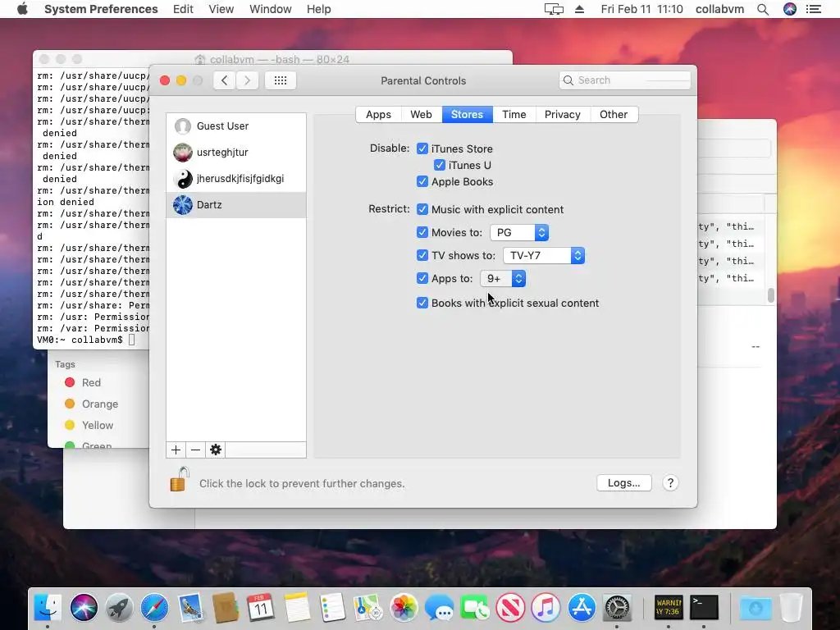The width and height of the screenshot is (840, 630).
Task: Open iTunes music icon in Dock
Action: click(546, 608)
